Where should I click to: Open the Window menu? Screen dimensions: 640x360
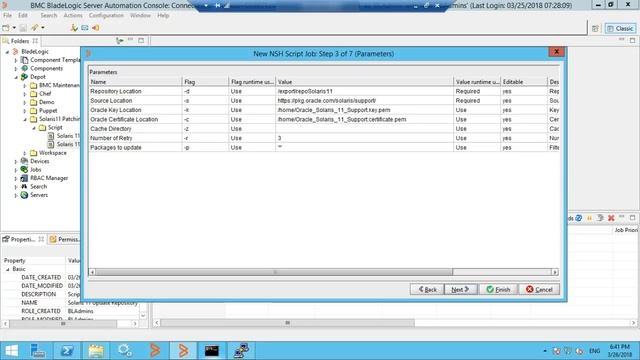140,16
